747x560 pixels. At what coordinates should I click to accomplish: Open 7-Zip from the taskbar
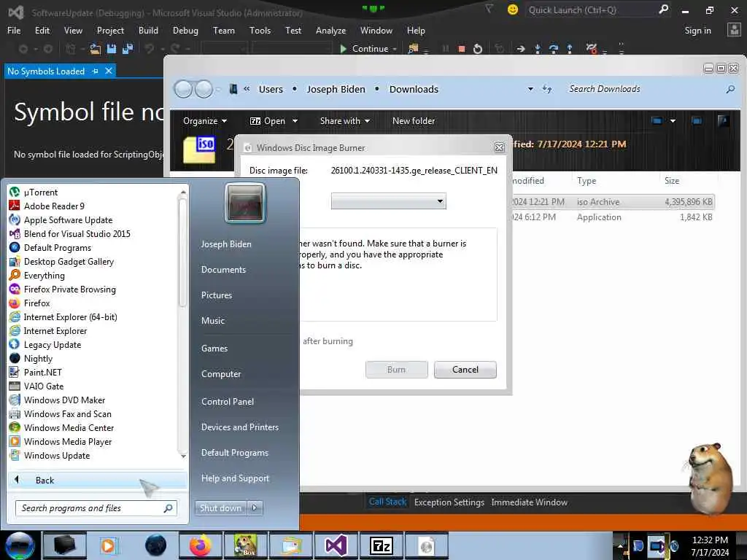[381, 545]
